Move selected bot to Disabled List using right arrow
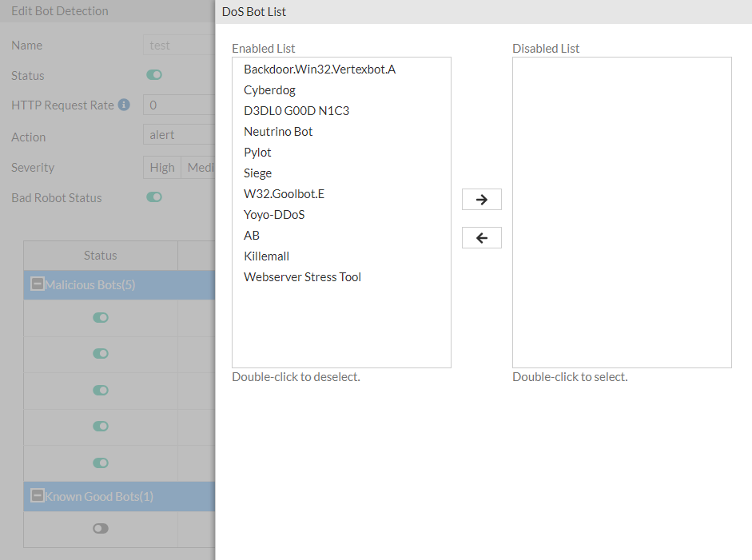This screenshot has height=560, width=752. [x=481, y=199]
